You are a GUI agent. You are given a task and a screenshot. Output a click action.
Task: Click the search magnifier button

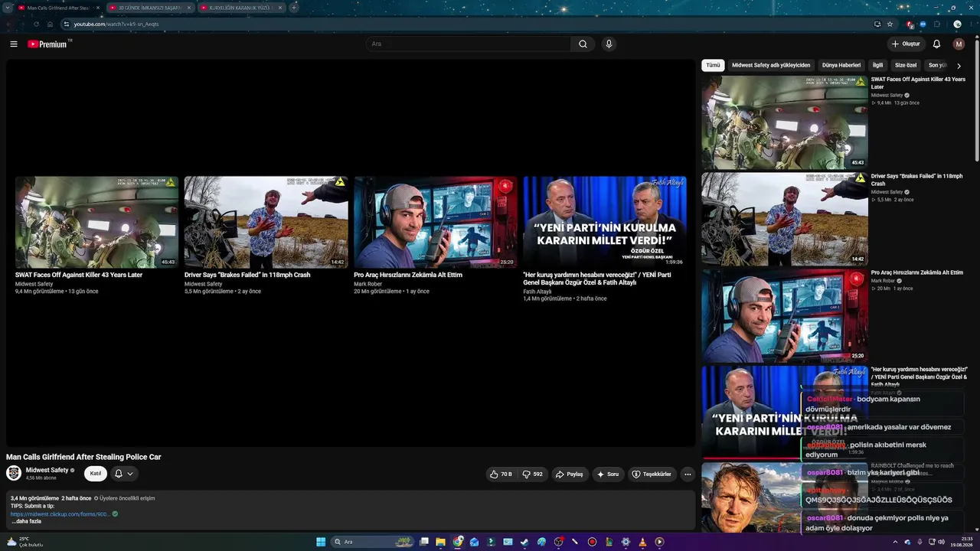click(x=583, y=44)
